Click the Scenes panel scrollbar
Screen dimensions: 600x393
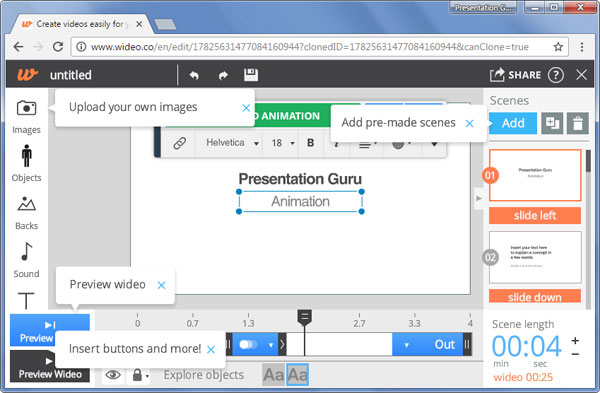(588, 161)
